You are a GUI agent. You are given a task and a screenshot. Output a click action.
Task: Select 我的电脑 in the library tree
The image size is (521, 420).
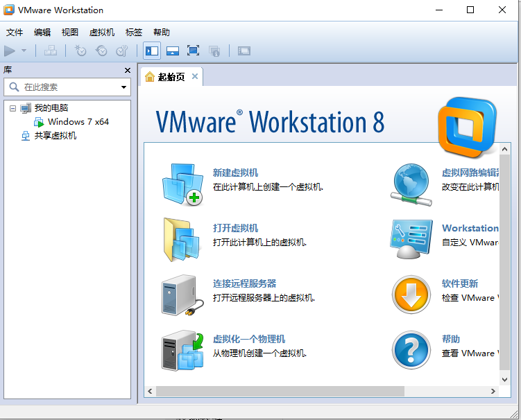coord(51,108)
